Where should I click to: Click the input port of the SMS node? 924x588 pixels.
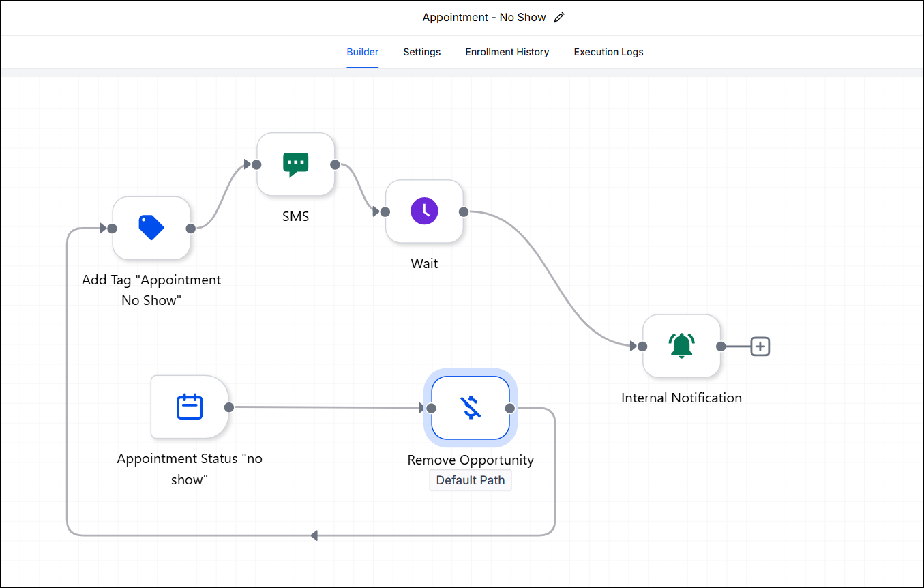coord(256,164)
